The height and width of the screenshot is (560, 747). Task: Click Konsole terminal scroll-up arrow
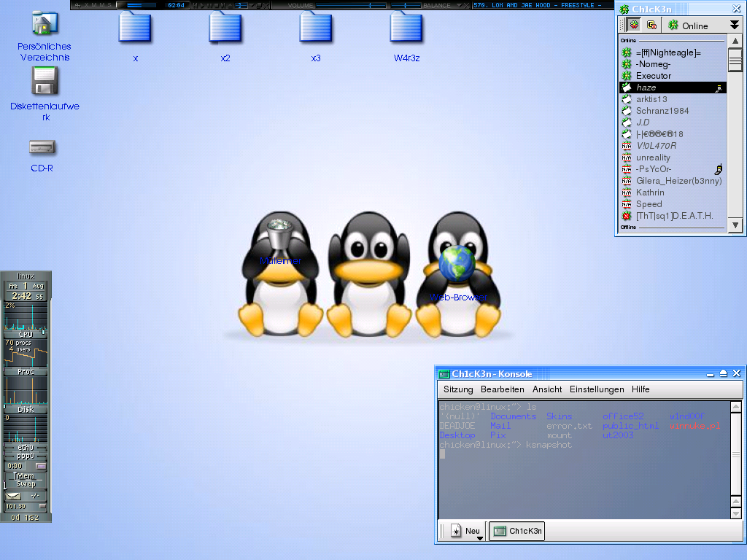[x=735, y=407]
